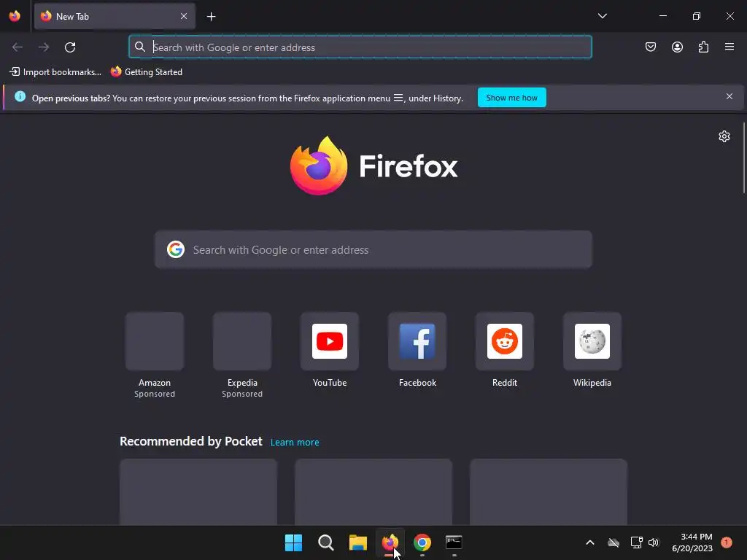The height and width of the screenshot is (560, 747).
Task: Click the info icon in notification bar
Action: [x=20, y=97]
